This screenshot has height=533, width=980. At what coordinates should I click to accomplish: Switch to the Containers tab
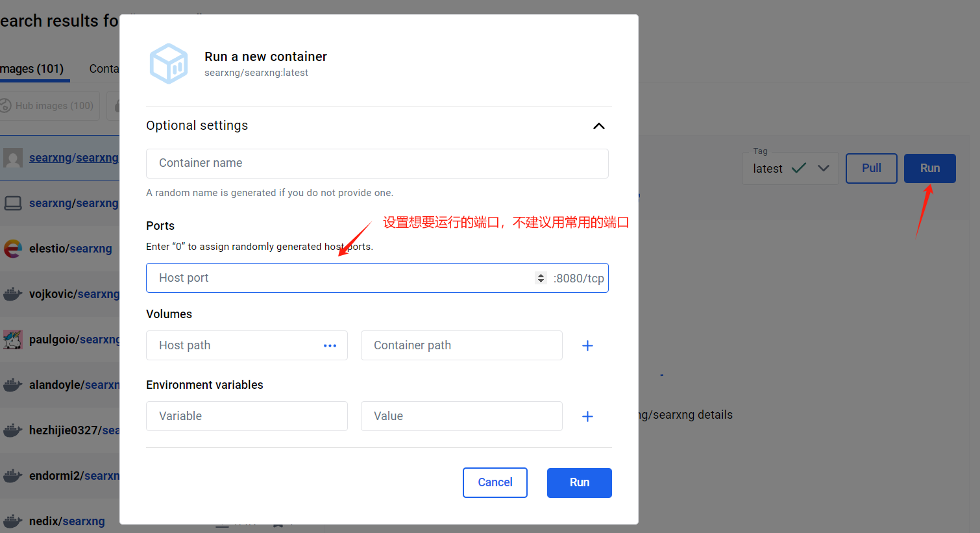(104, 69)
